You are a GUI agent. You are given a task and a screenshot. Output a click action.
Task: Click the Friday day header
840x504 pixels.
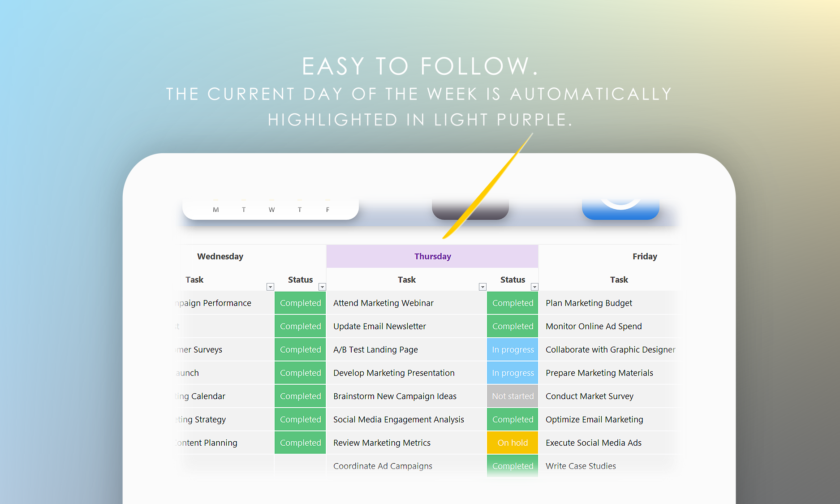point(644,256)
